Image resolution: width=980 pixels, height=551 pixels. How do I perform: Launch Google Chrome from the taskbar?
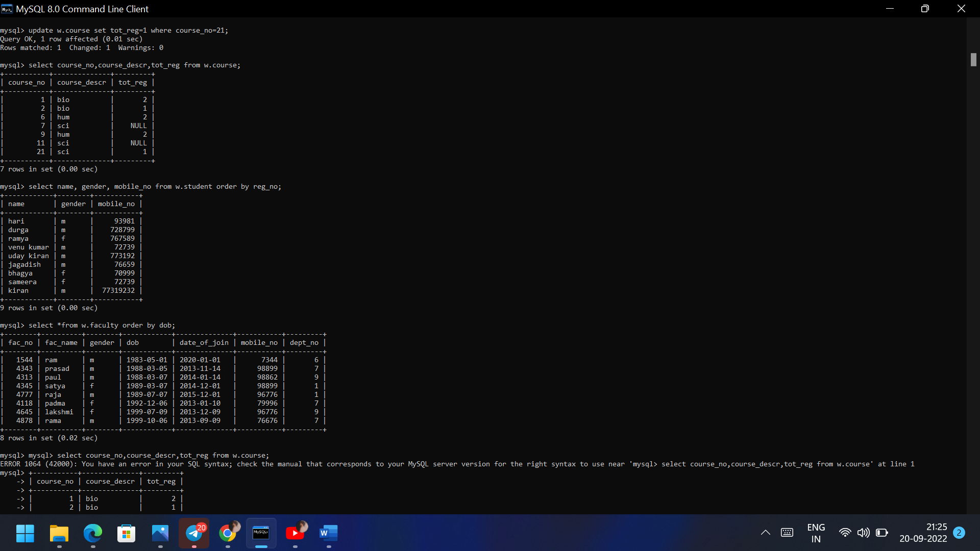tap(228, 534)
